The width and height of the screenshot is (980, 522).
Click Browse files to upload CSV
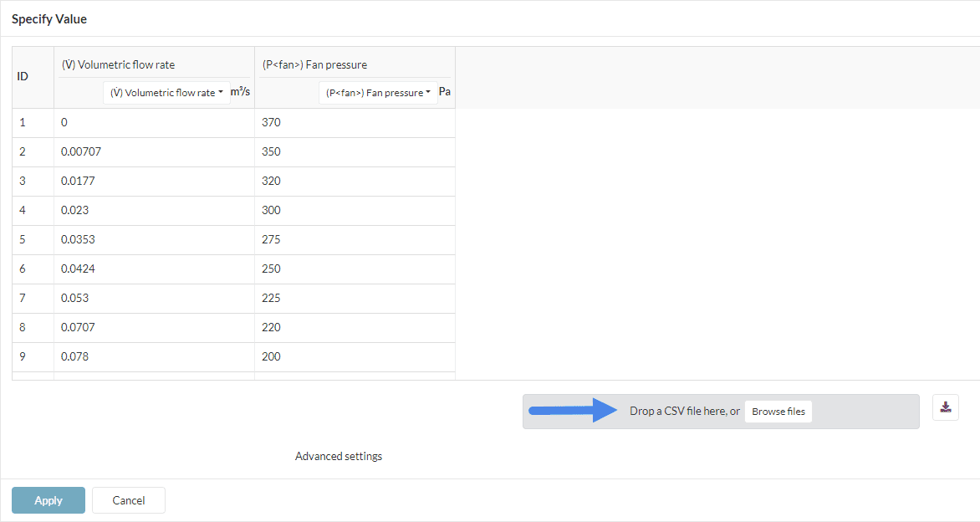coord(778,412)
